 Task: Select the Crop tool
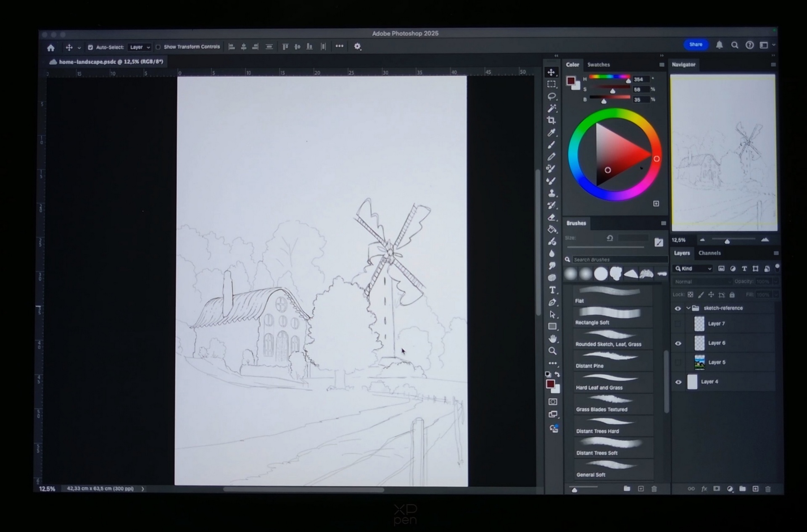(x=551, y=121)
